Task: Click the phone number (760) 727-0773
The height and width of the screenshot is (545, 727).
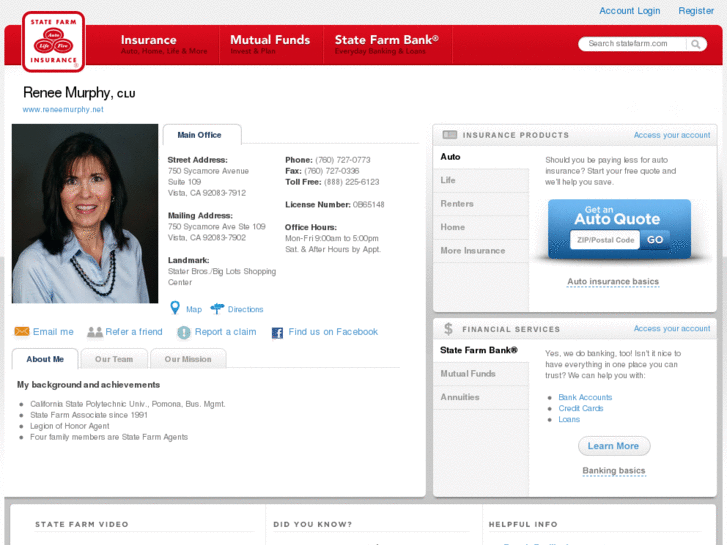Action: [x=343, y=160]
